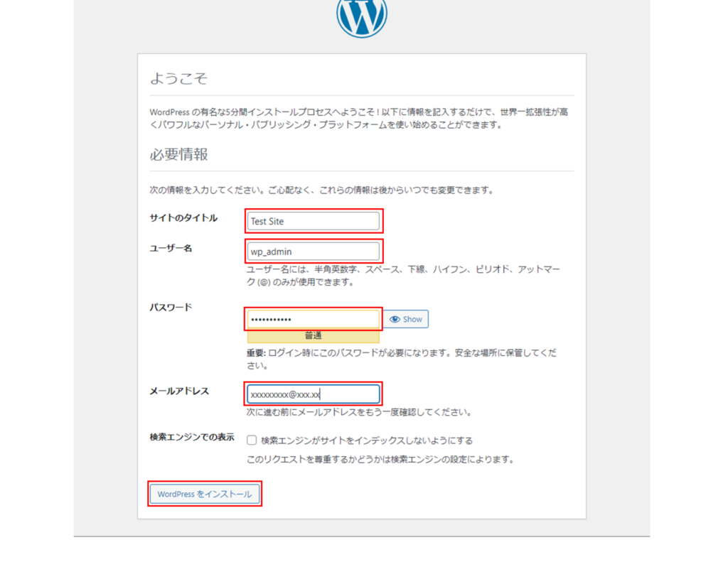728x567 pixels.
Task: Click the 重要 password warning note
Action: tap(398, 359)
